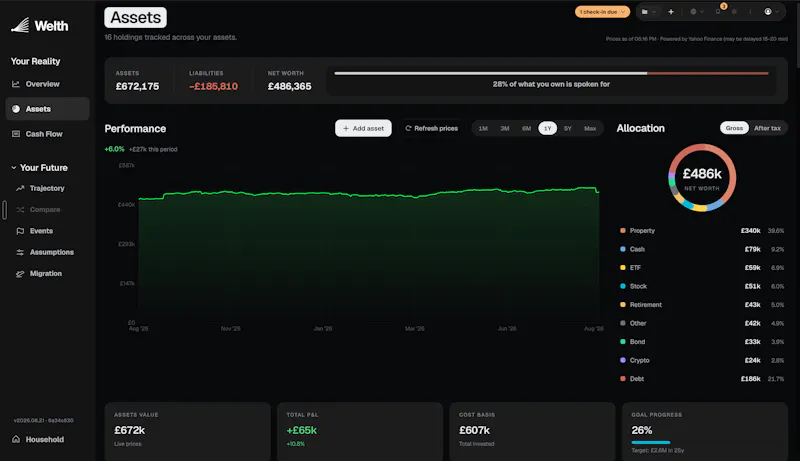Click the 28% spoken-for progress bar
800x461 pixels.
point(551,73)
